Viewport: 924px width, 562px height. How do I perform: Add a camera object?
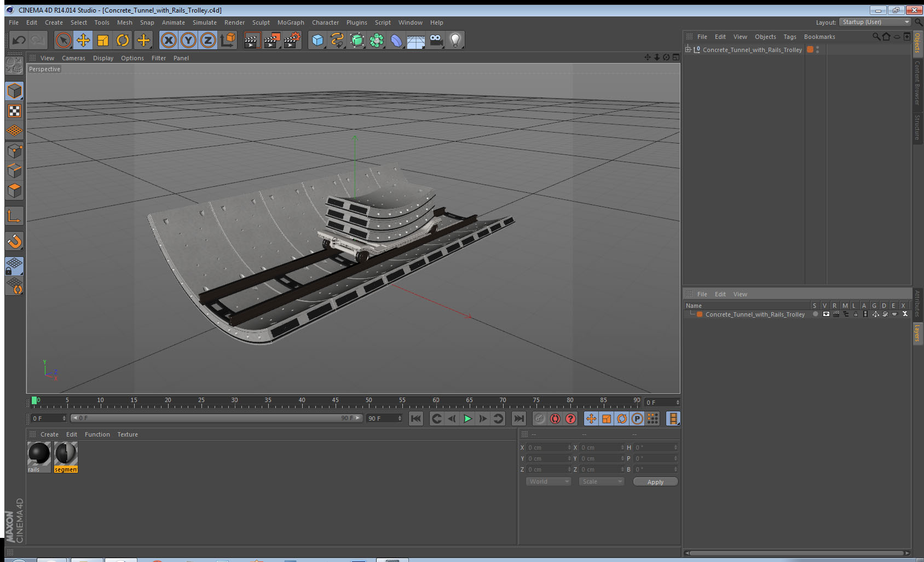436,40
